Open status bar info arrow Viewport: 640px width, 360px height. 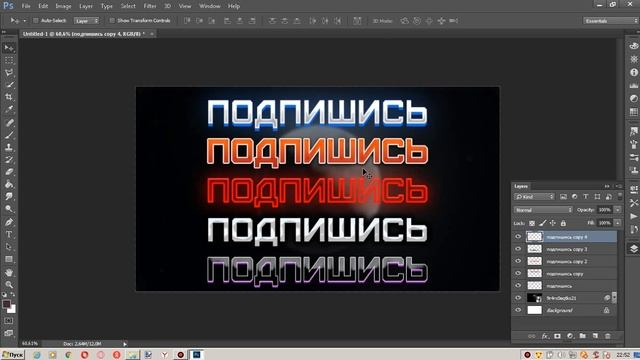coord(125,344)
